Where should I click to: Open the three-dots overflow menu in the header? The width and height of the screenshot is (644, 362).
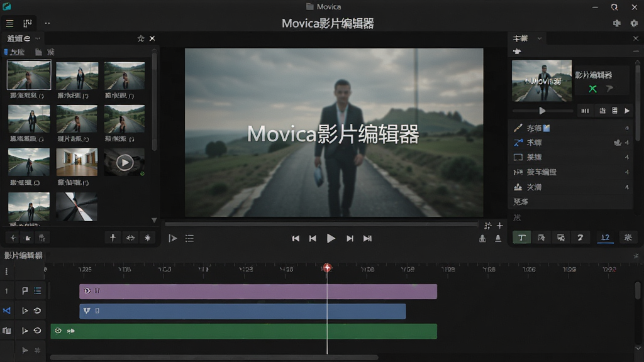[47, 23]
